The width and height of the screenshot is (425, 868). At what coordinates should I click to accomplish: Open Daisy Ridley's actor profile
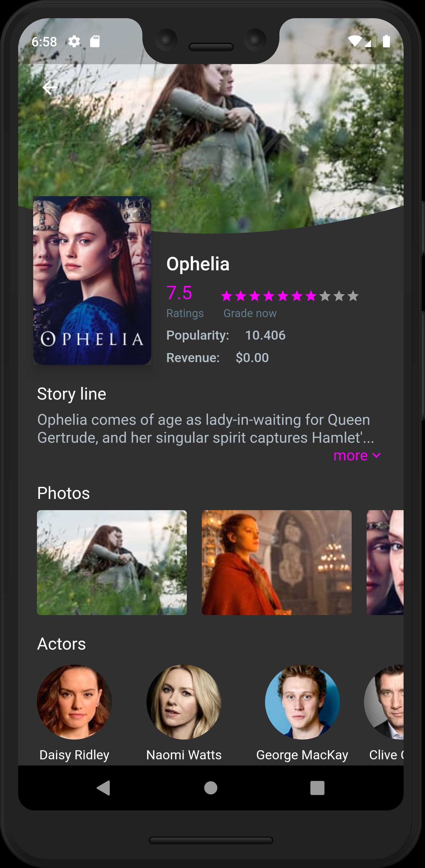(74, 702)
